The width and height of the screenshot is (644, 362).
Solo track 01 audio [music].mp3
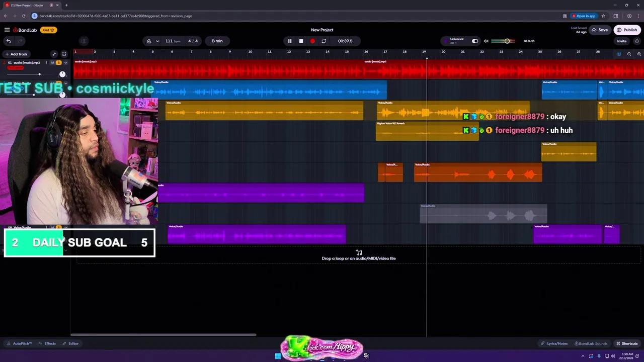click(58, 63)
